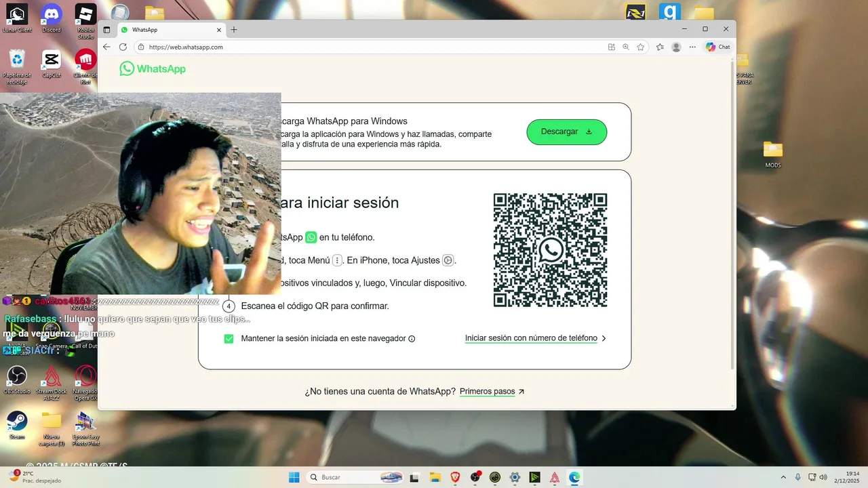This screenshot has width=868, height=488.
Task: Open Brave browser from taskbar
Action: point(455,477)
